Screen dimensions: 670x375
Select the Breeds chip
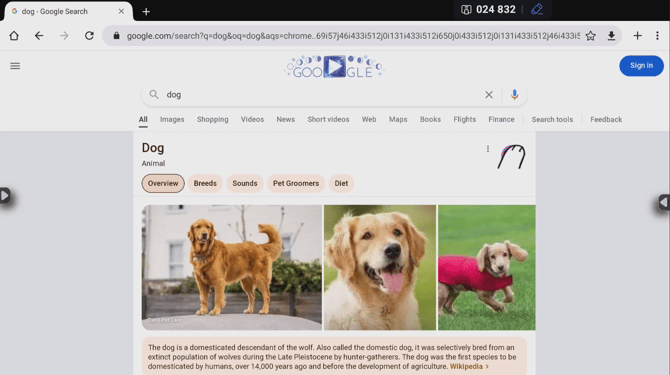pyautogui.click(x=205, y=183)
